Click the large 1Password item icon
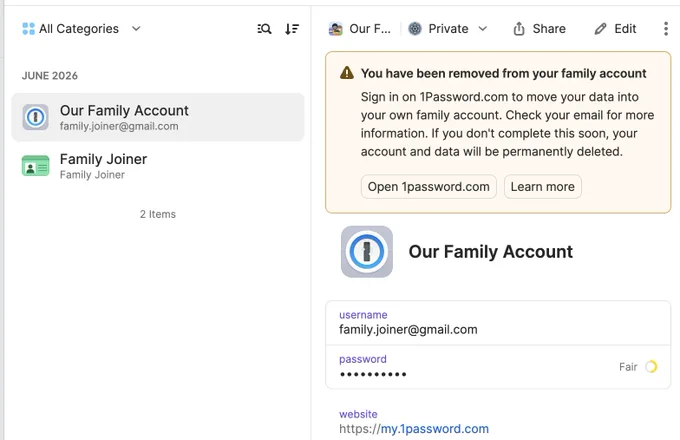Screen dimensions: 680x440 click(x=367, y=251)
